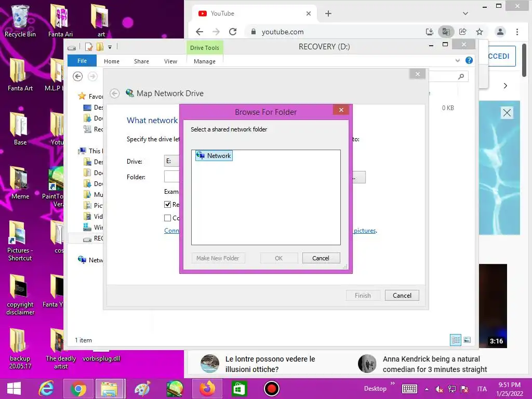Click the video thumbnail showing 3:16
Viewport: 532px width, 399px height.
coord(493,305)
